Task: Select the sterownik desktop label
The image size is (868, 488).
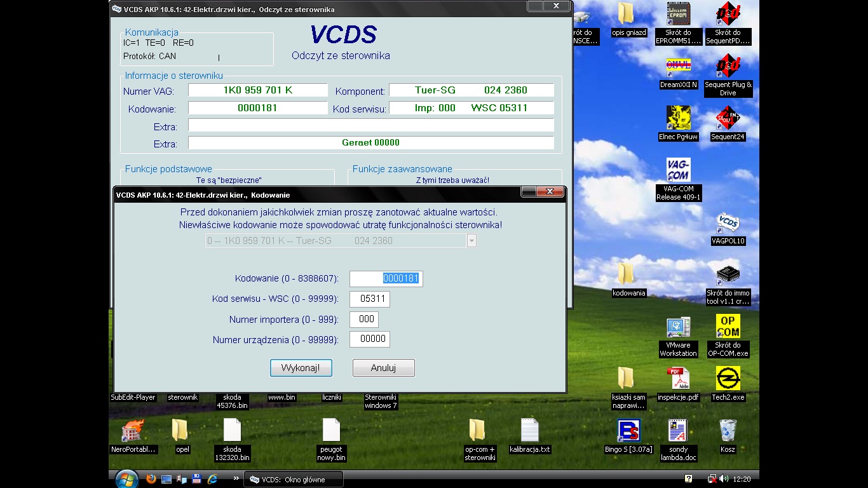Action: pos(182,397)
